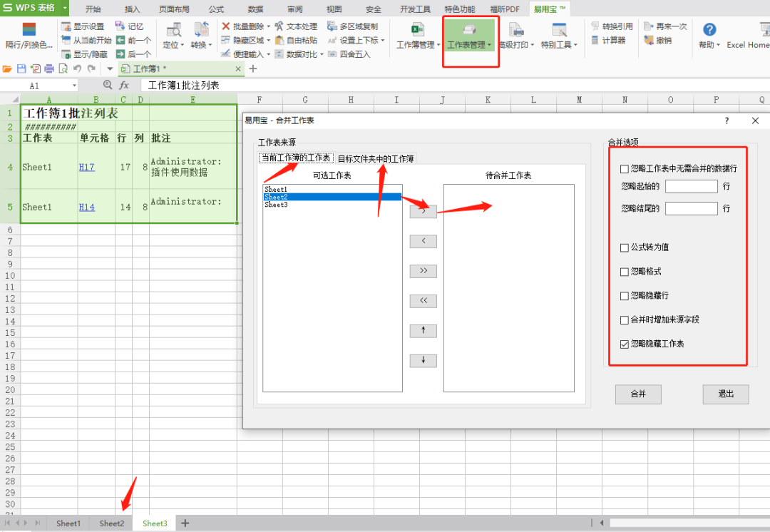Open the 文本处理 text processing tool
770x532 pixels.
click(x=300, y=26)
